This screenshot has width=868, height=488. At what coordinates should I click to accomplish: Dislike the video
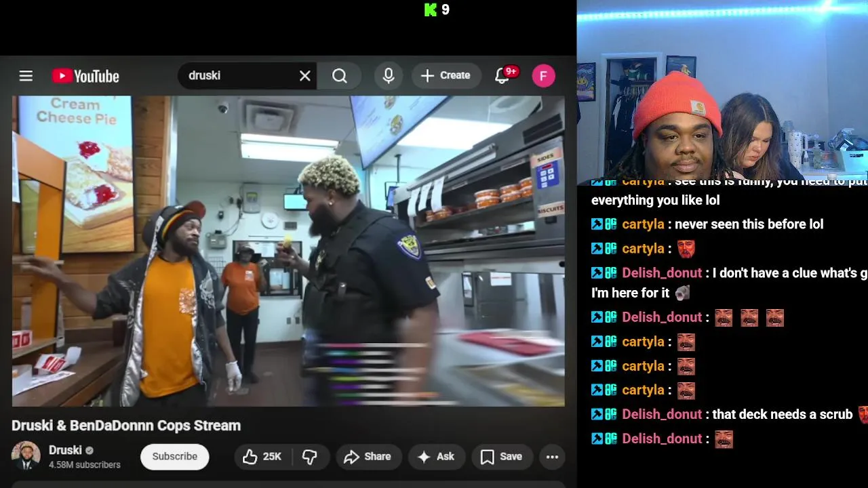(310, 457)
